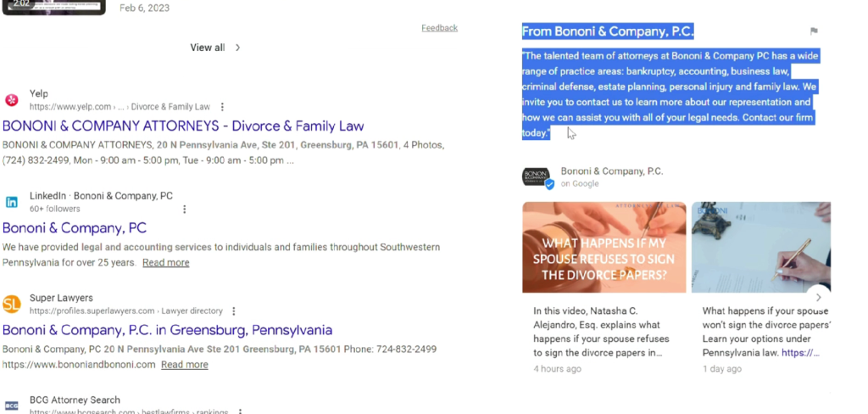This screenshot has height=414, width=868.
Task: Open three-dot menu for Yelp result
Action: click(x=222, y=107)
